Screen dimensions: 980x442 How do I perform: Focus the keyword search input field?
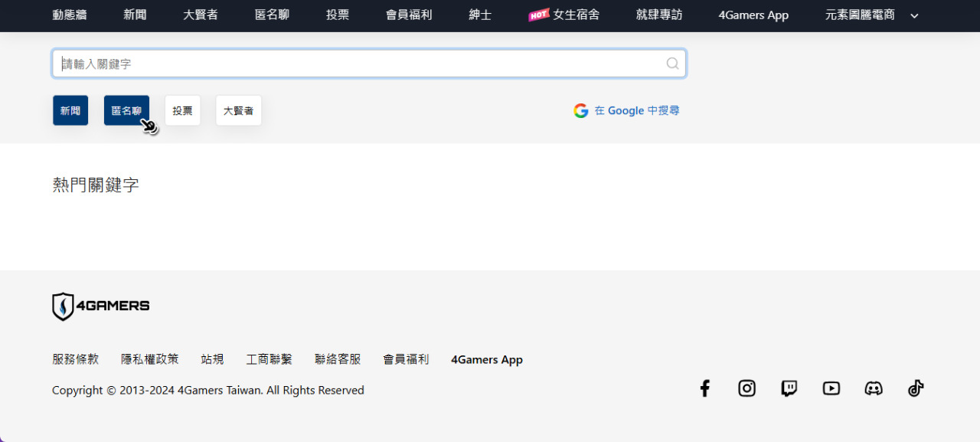point(360,64)
